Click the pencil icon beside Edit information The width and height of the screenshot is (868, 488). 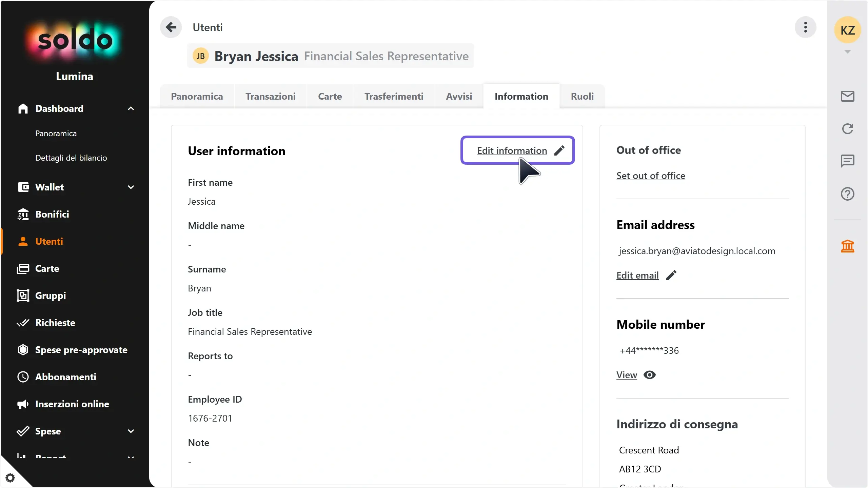click(x=559, y=150)
